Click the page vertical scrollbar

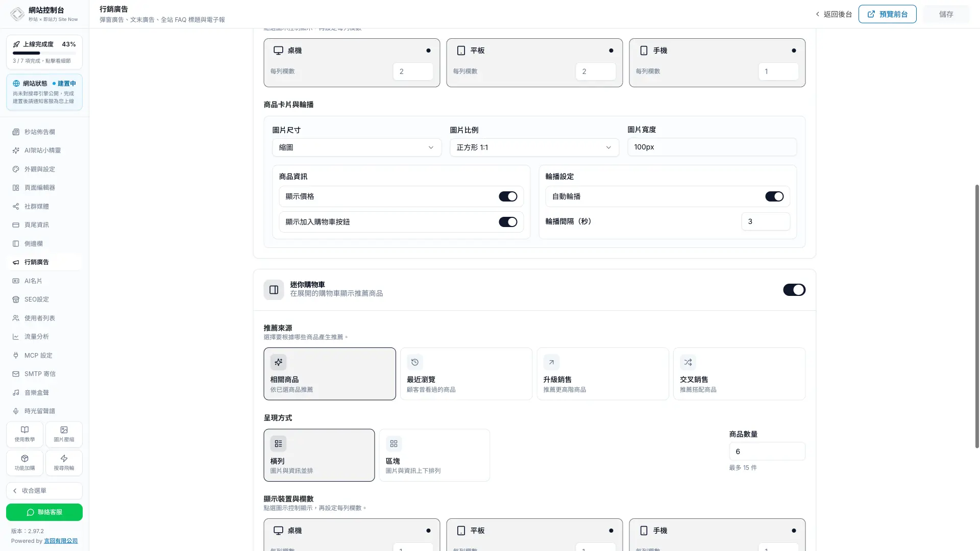977,316
